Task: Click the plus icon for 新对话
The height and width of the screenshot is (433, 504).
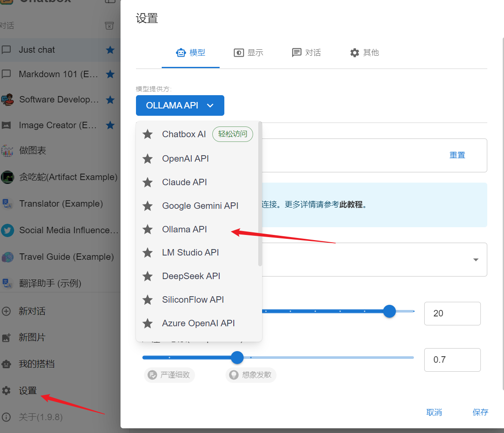Action: click(x=6, y=311)
